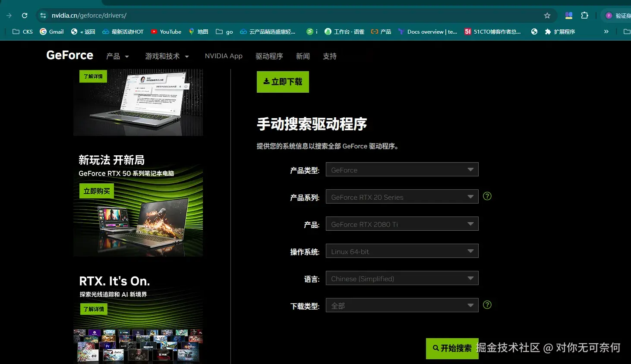This screenshot has width=631, height=364.
Task: Click the 开始搜索 search button
Action: coord(452,348)
